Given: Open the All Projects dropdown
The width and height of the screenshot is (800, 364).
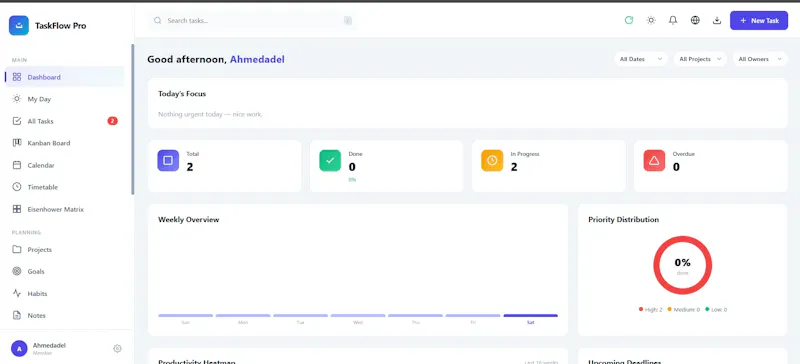Looking at the screenshot, I should tap(700, 59).
